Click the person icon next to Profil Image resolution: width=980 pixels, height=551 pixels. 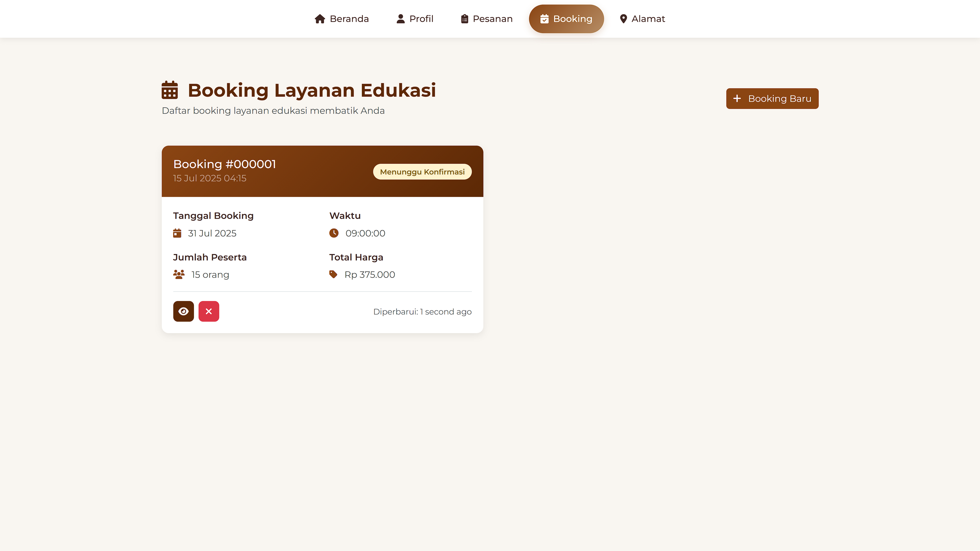[x=400, y=19]
